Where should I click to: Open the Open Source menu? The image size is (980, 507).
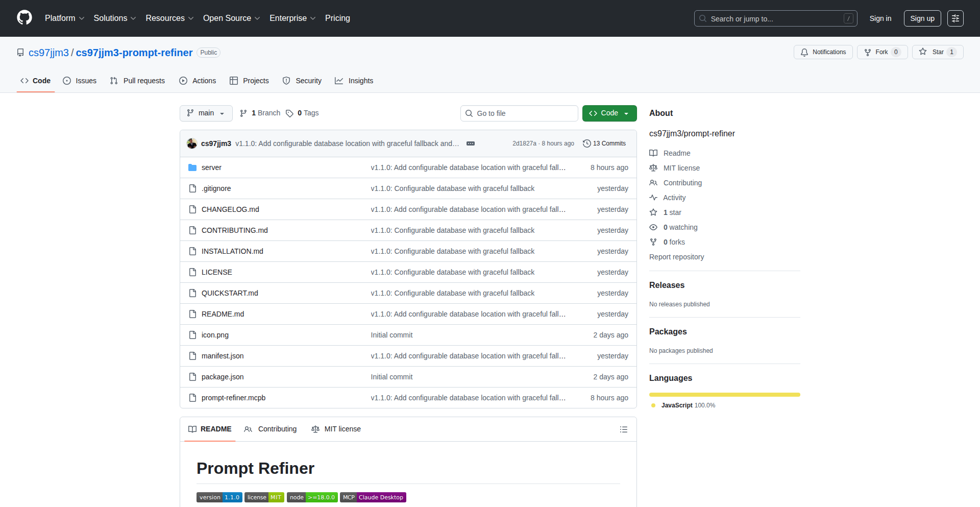click(231, 18)
